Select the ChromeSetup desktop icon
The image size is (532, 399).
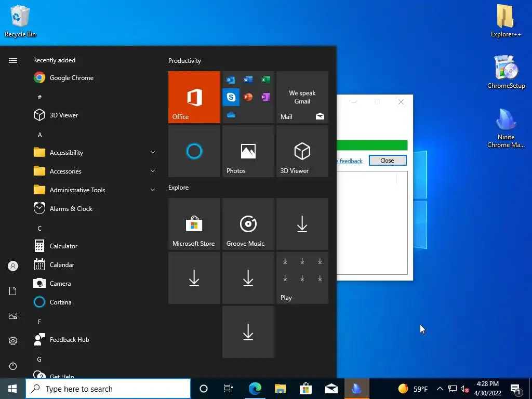[506, 72]
